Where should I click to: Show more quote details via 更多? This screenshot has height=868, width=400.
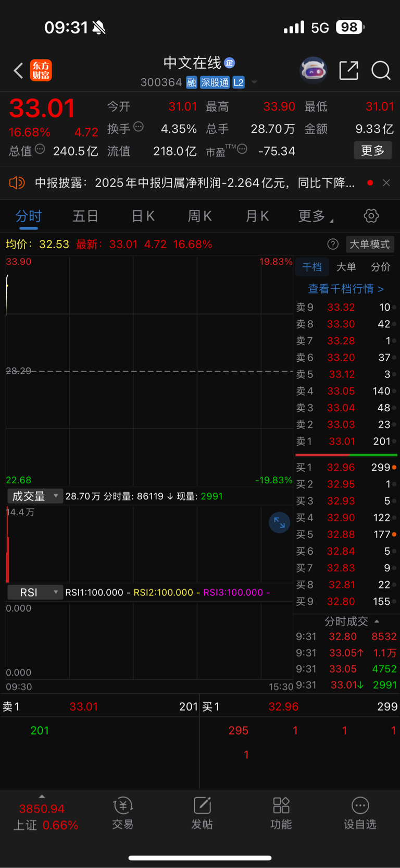[x=373, y=151]
